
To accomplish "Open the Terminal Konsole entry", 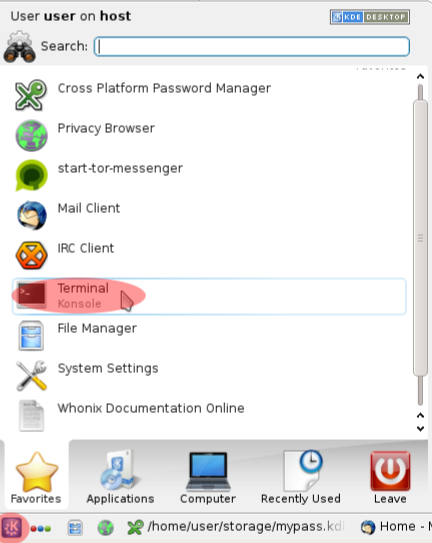I will pyautogui.click(x=209, y=296).
